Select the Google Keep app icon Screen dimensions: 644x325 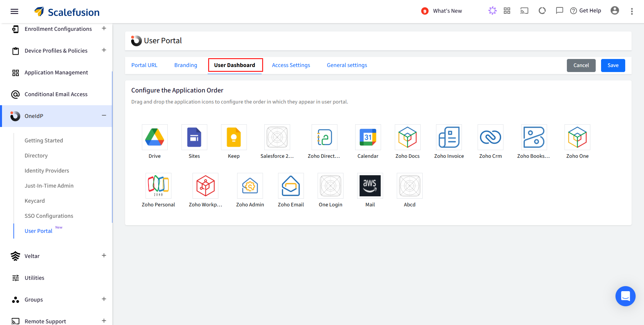point(234,137)
